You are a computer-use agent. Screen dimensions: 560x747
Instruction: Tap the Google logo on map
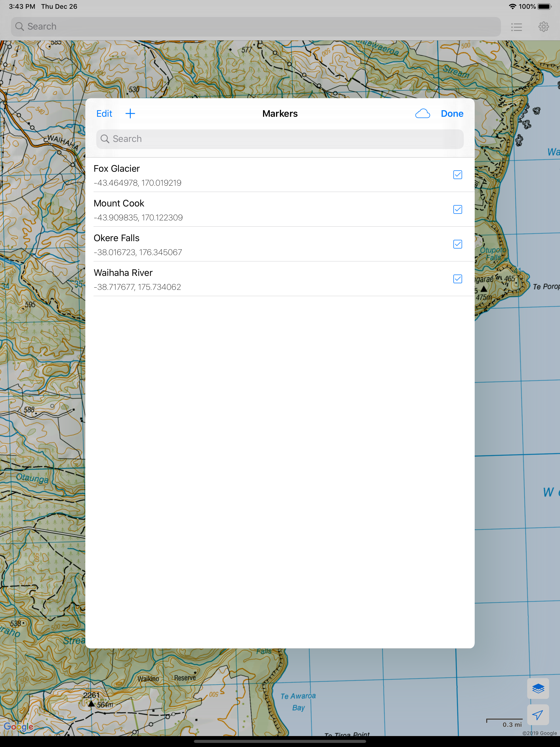click(x=19, y=727)
